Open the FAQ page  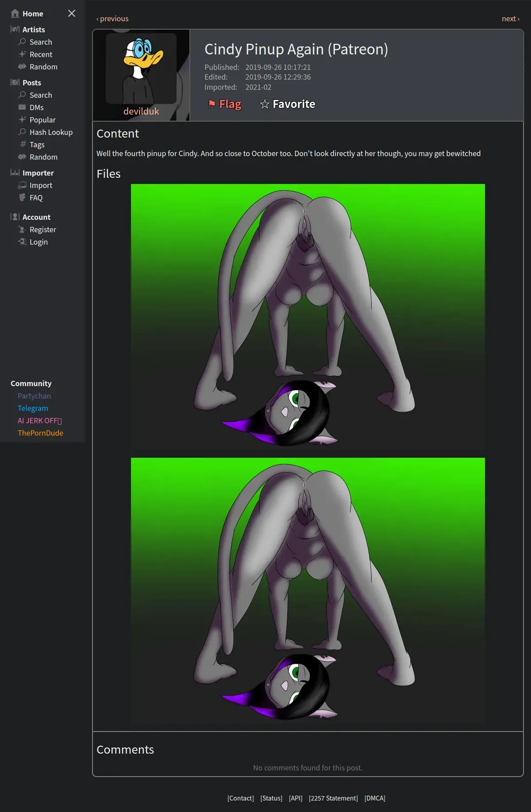pos(36,198)
